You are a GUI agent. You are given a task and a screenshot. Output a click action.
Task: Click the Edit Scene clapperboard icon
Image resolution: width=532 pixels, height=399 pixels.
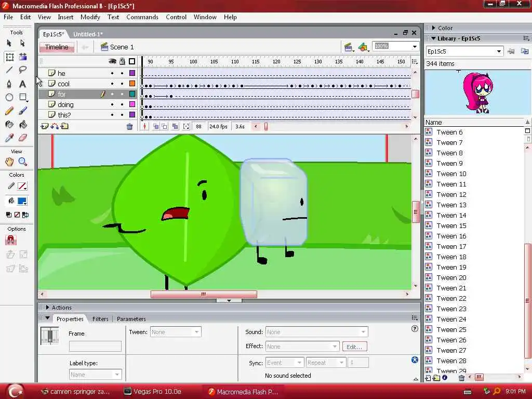(x=348, y=47)
